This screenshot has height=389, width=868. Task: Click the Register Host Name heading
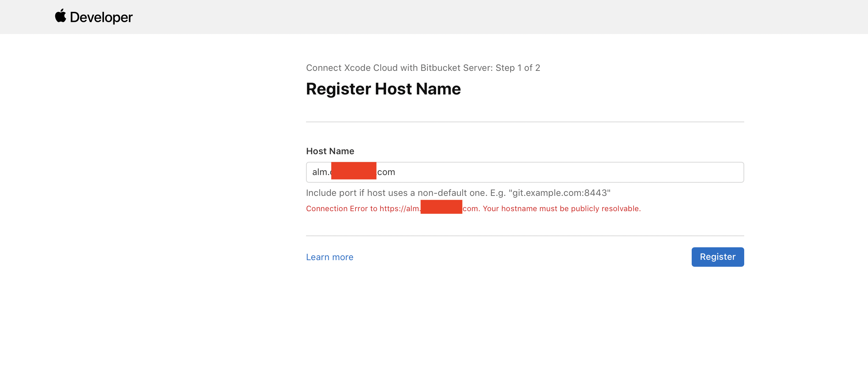coord(383,89)
